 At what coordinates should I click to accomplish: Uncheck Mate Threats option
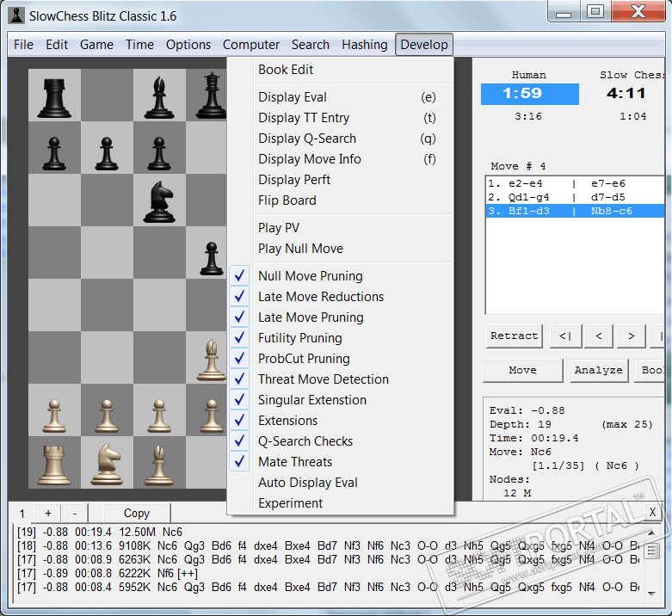point(340,461)
